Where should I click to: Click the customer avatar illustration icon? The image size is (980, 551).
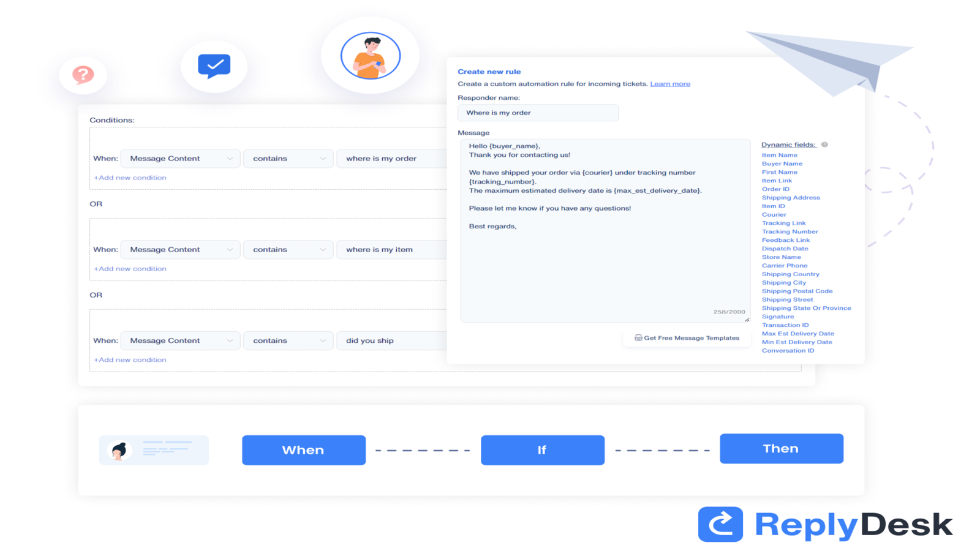[369, 55]
